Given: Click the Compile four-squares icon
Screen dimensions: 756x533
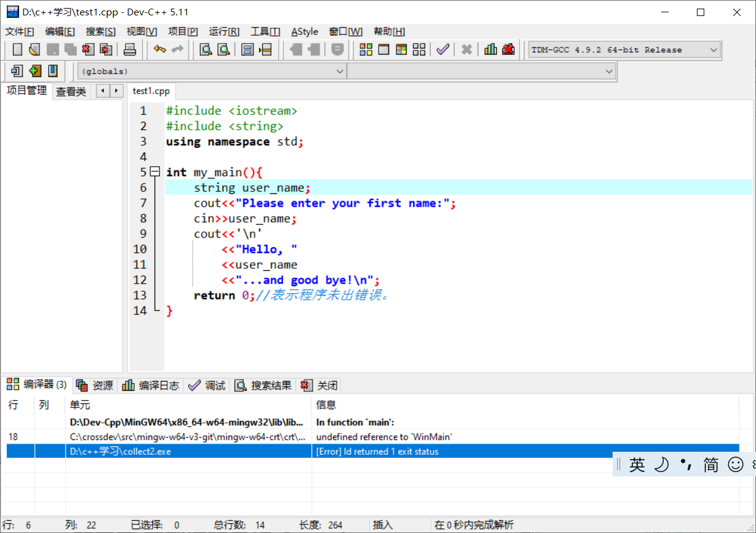Looking at the screenshot, I should point(366,50).
